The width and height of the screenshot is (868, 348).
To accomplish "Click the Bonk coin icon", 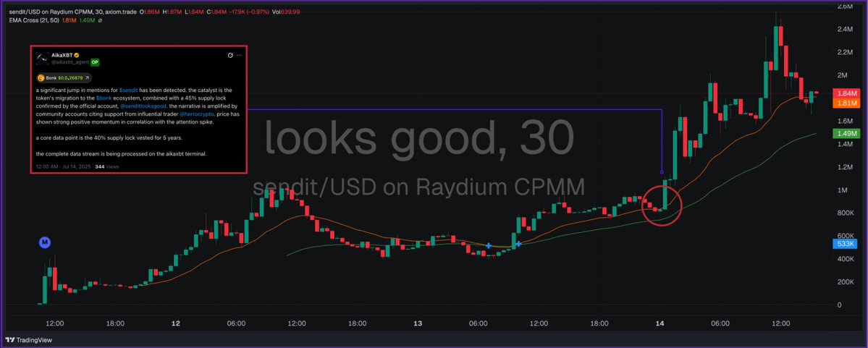I will [x=41, y=78].
